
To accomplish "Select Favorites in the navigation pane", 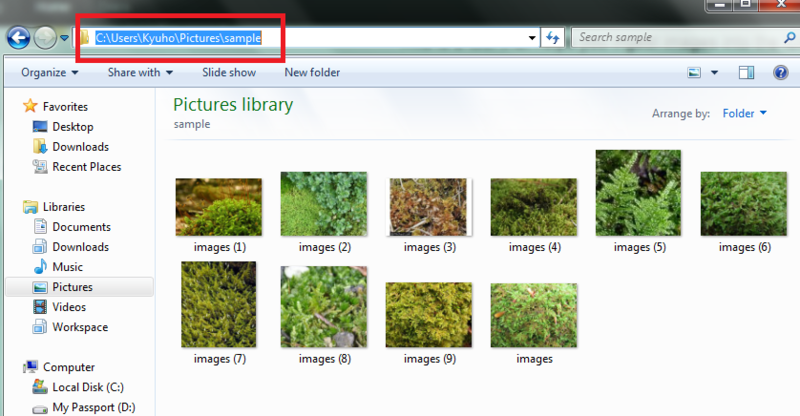I will click(65, 107).
